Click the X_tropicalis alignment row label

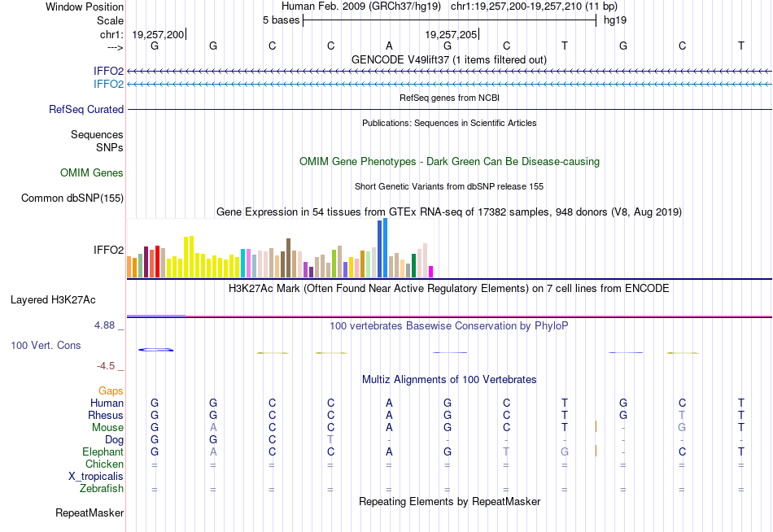(x=96, y=477)
